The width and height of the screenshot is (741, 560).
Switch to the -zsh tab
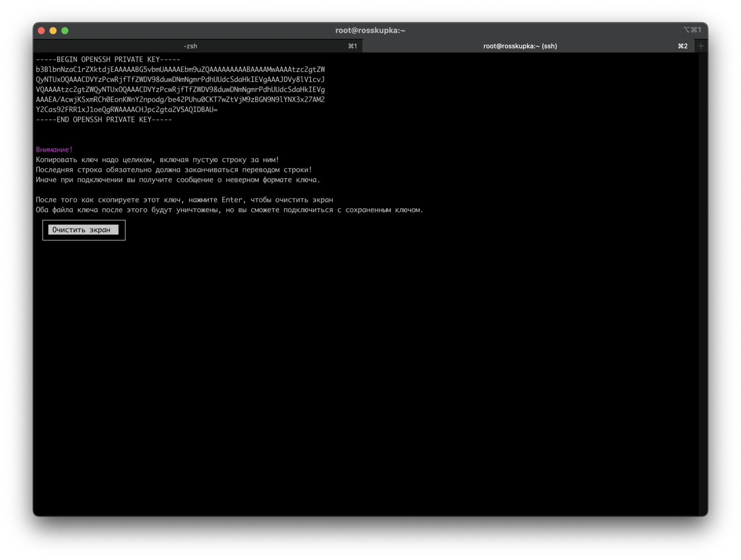tap(198, 46)
